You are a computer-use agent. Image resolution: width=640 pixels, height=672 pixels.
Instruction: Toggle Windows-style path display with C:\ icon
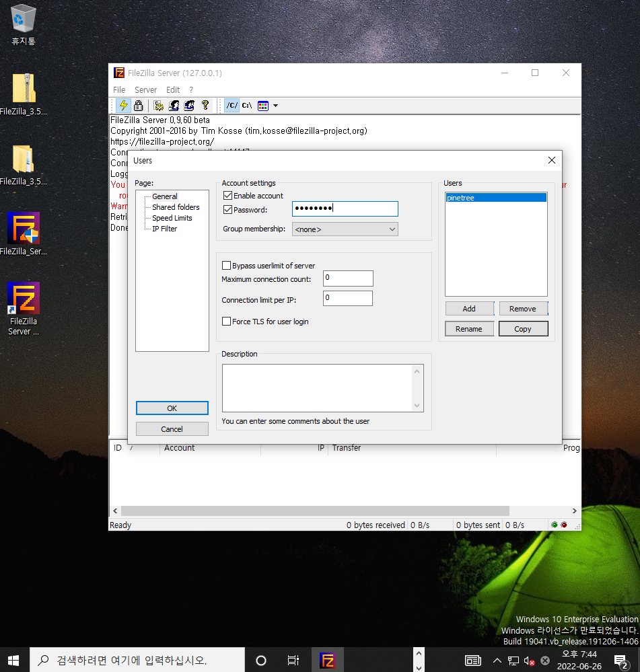coord(245,106)
